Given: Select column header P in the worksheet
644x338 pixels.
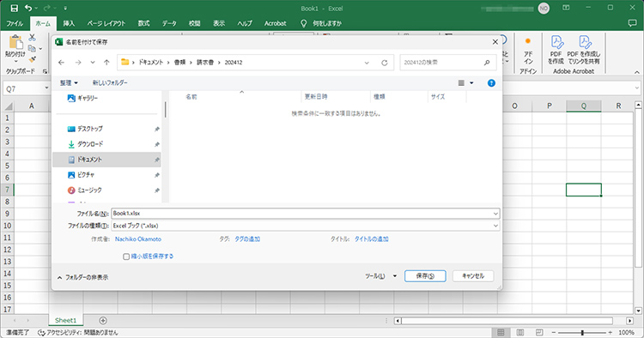Looking at the screenshot, I should pyautogui.click(x=550, y=106).
